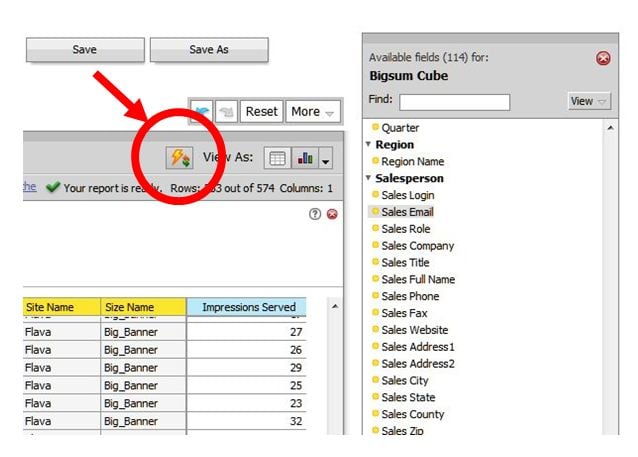The height and width of the screenshot is (457, 638).
Task: Click the lightning bolt auto-refresh icon
Action: pos(179,158)
